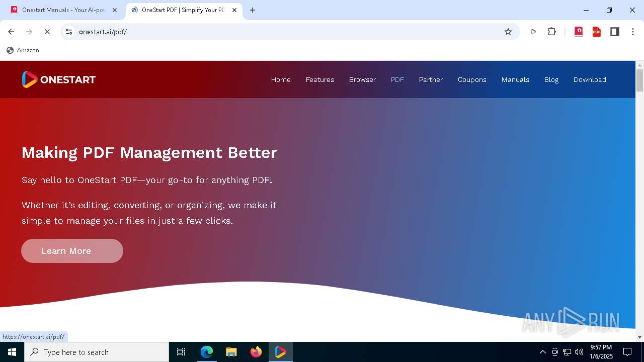644x362 pixels.
Task: Click the taskbar search box
Action: tap(97, 352)
